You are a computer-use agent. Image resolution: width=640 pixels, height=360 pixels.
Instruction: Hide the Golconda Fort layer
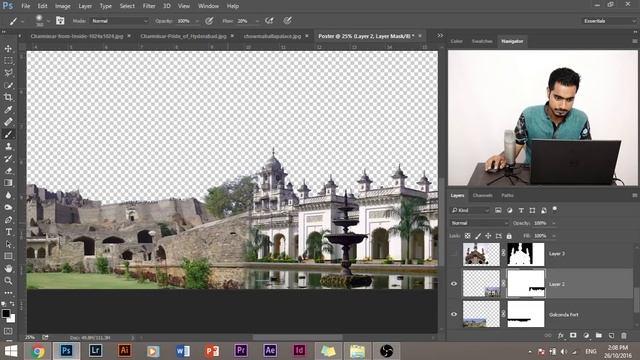[x=454, y=314]
